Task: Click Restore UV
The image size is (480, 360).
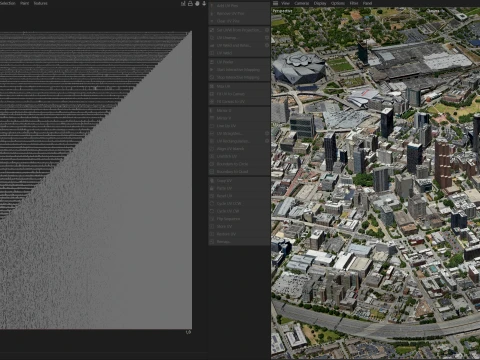Action: point(239,234)
